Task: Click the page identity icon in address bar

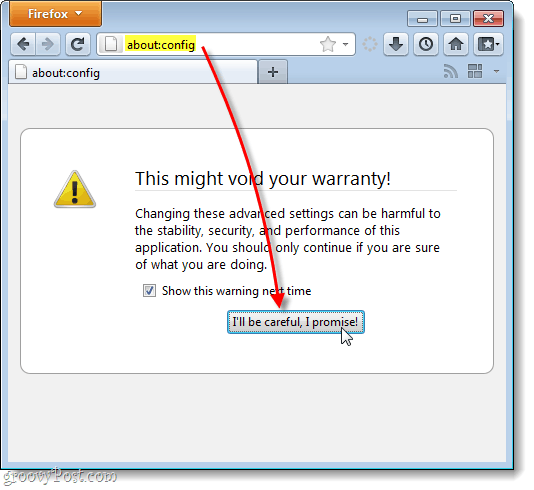Action: (111, 44)
